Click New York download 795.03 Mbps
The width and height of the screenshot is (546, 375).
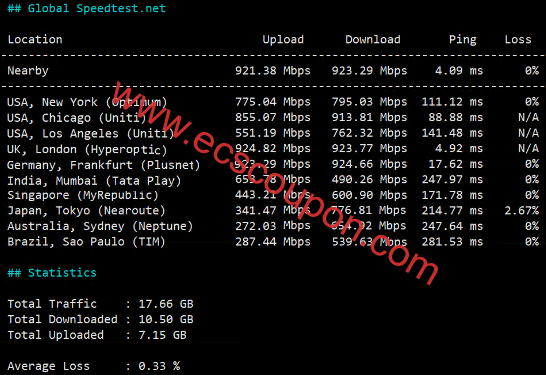369,102
